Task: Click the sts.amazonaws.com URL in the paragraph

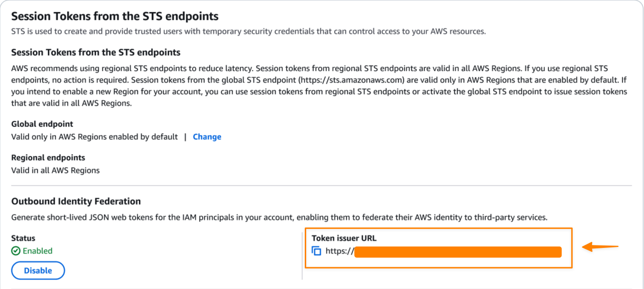Action: point(353,79)
